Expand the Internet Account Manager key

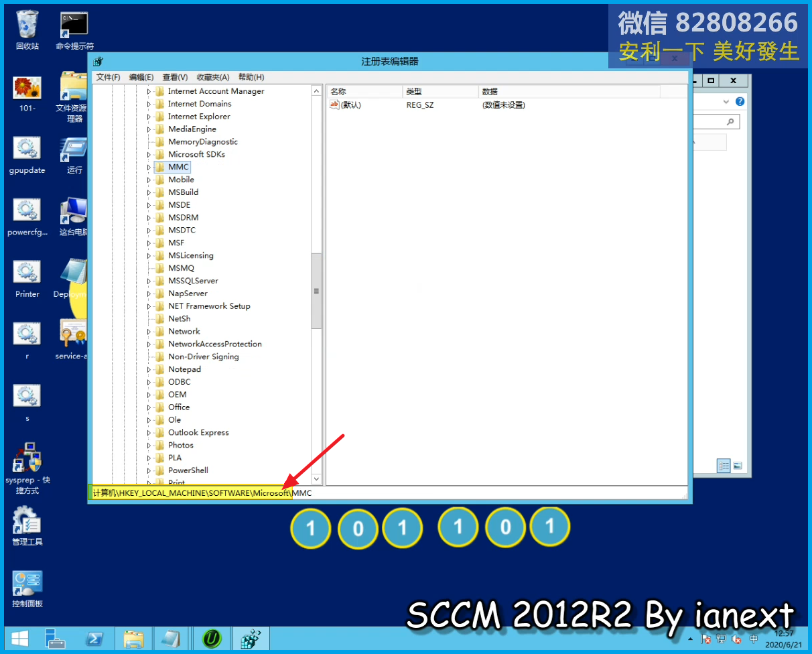149,92
